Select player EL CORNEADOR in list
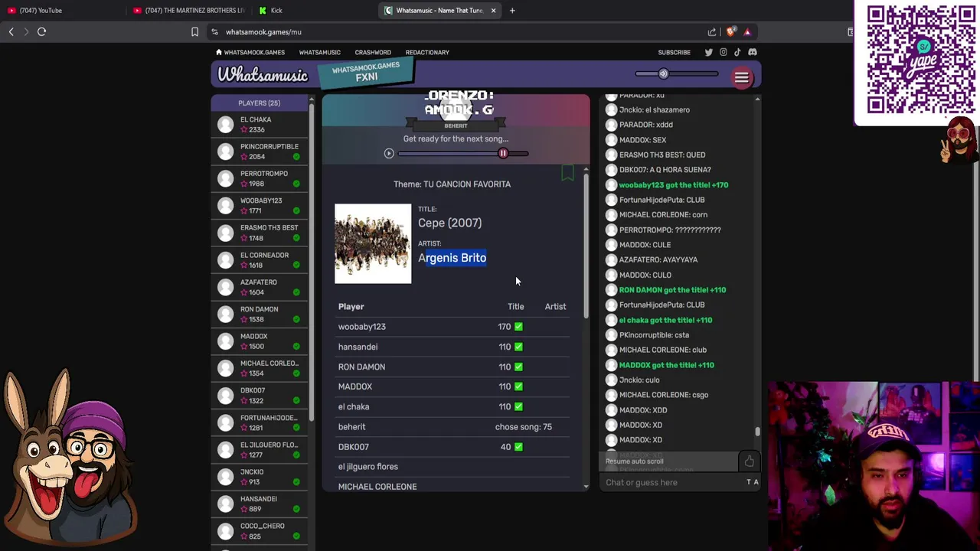This screenshot has height=551, width=980. [259, 260]
